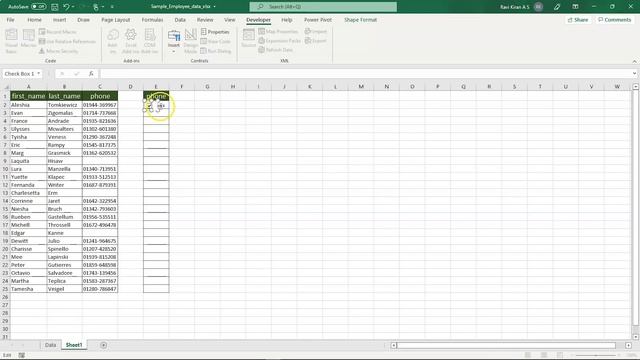Viewport: 640px width, 360px height.
Task: Open the XML Source icon
Action: coord(249,38)
